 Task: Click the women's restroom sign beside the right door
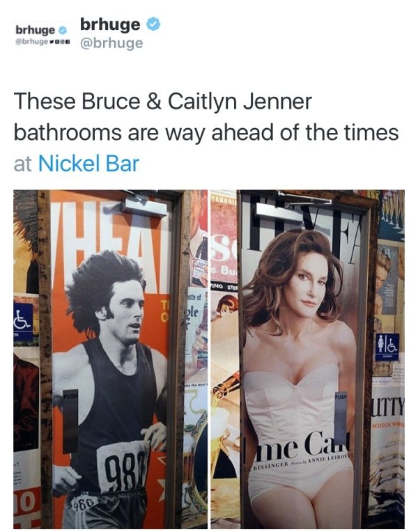(x=387, y=347)
